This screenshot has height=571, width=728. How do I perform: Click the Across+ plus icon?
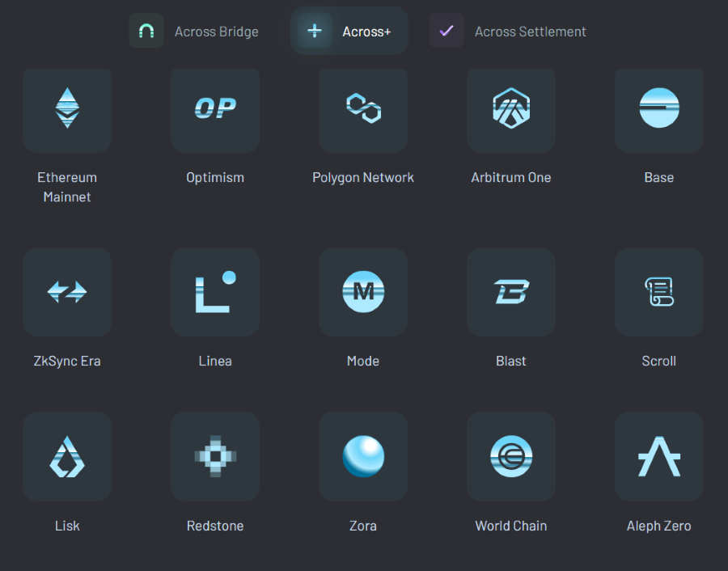coord(315,31)
